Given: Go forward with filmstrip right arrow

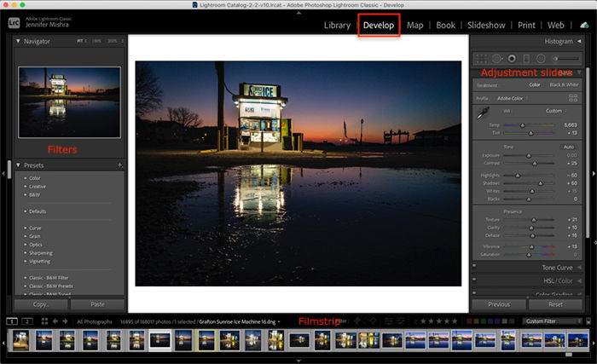Looking at the screenshot, I should tap(65, 321).
